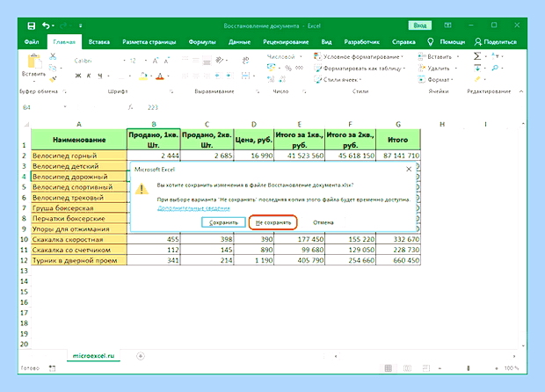545x392 pixels.
Task: Click the Не сохранять button
Action: tap(273, 222)
